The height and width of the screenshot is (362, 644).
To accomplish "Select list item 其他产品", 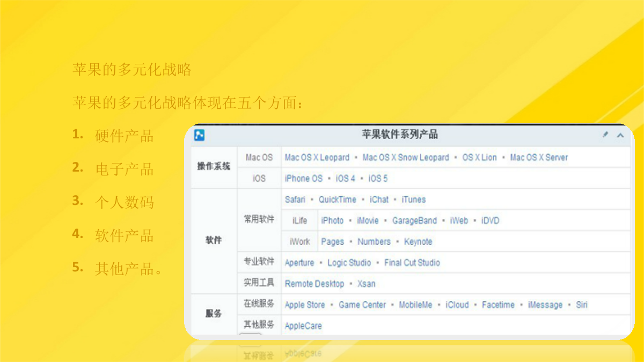I will [x=129, y=269].
